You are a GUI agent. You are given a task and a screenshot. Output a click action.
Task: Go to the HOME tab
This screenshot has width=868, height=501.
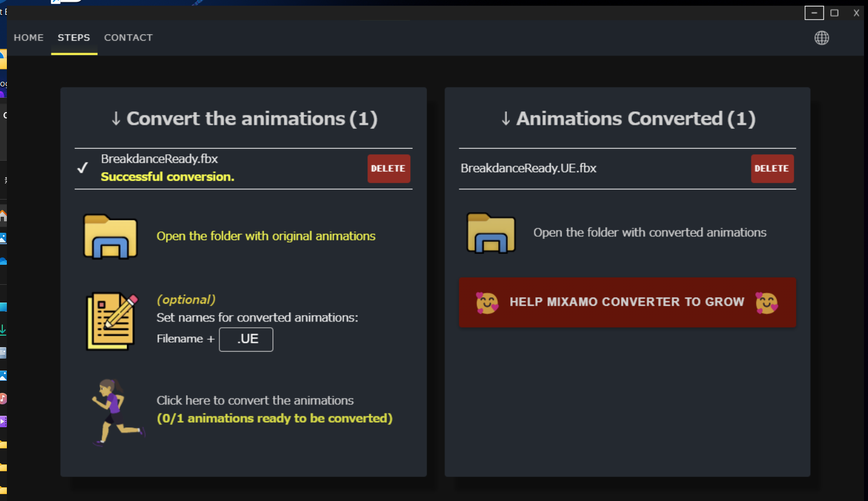[x=29, y=38]
